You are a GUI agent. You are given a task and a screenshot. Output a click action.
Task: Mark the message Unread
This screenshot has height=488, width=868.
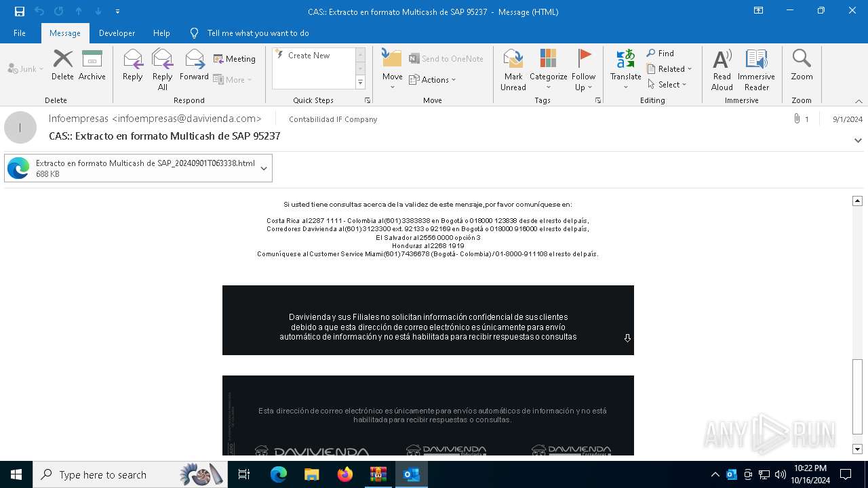[x=513, y=69]
